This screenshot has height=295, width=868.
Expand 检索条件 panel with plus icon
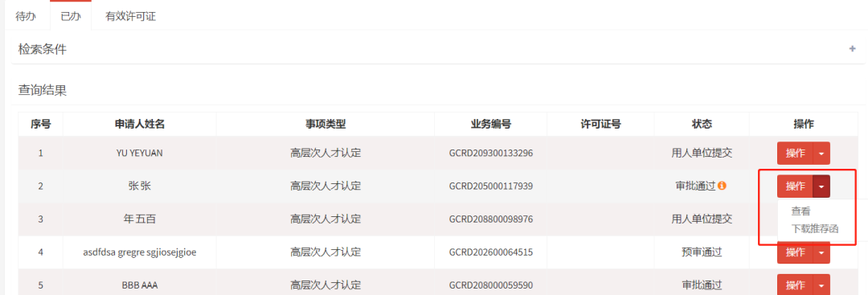pyautogui.click(x=853, y=49)
